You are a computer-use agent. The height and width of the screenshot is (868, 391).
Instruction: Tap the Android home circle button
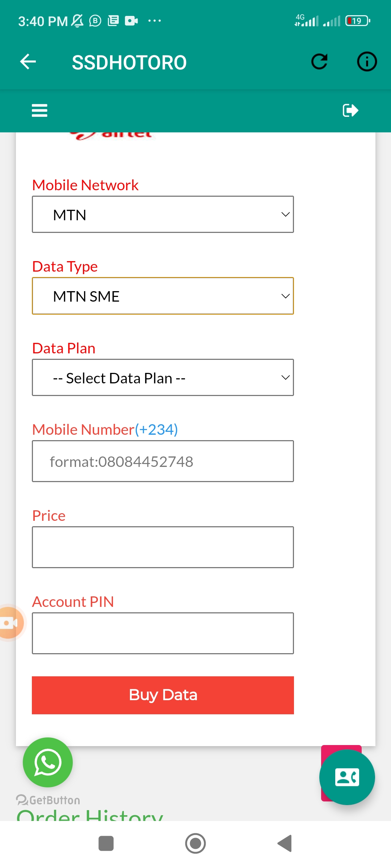coord(195,843)
